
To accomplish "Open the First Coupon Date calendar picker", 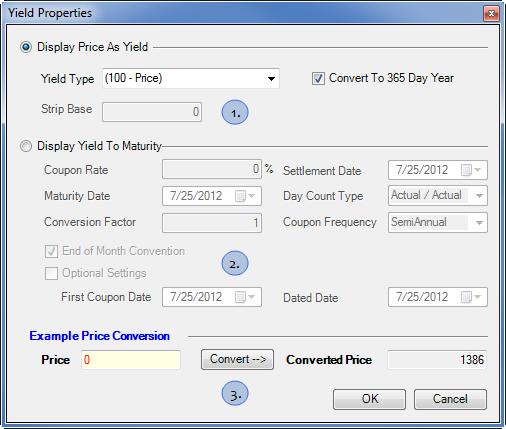I will [x=245, y=297].
